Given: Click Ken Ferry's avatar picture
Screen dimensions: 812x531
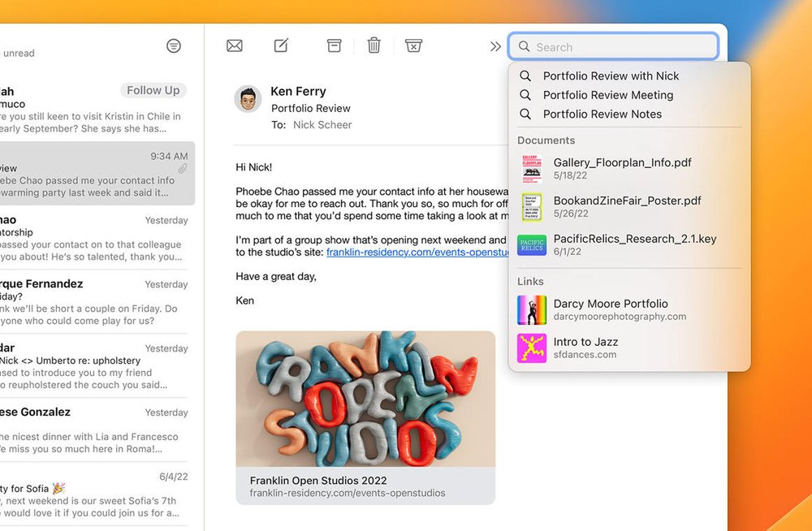Looking at the screenshot, I should point(248,99).
